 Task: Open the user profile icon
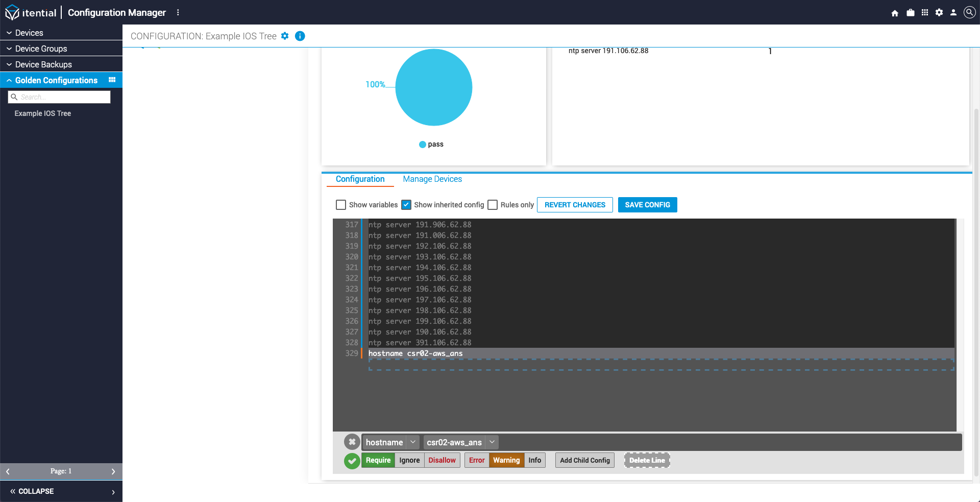953,13
